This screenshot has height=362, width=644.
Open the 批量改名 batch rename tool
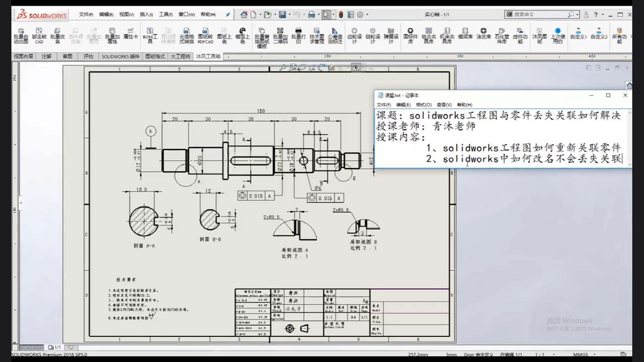(57, 36)
